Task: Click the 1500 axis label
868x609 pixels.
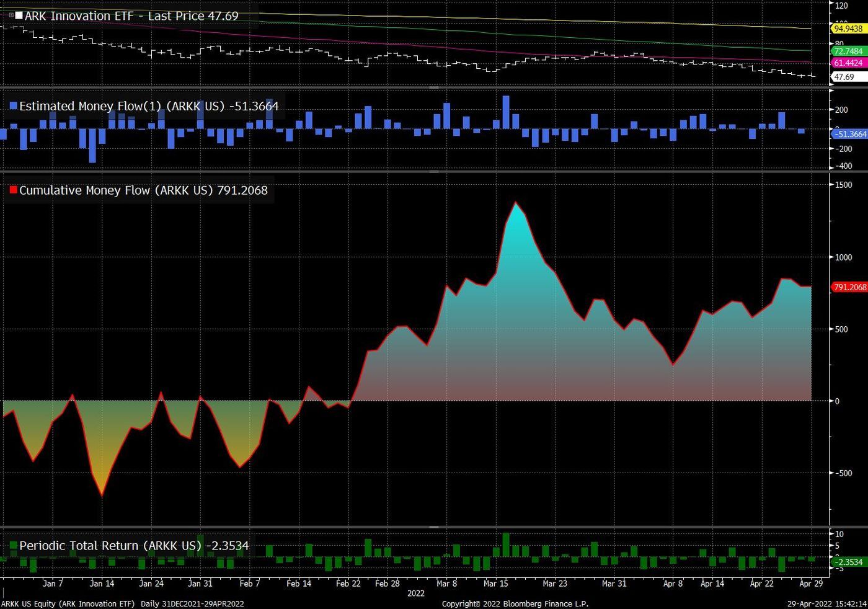Action: (x=843, y=185)
